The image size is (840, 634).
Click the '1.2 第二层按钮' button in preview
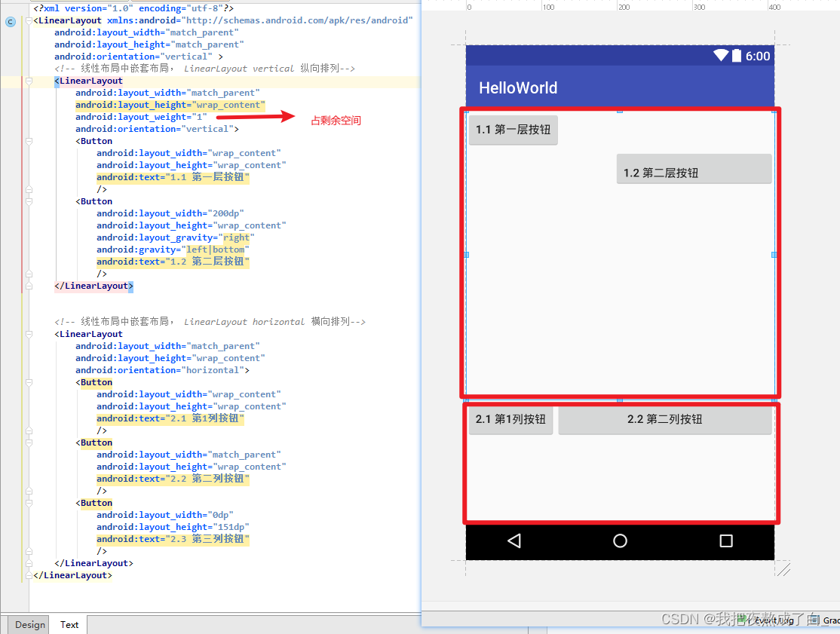point(694,169)
